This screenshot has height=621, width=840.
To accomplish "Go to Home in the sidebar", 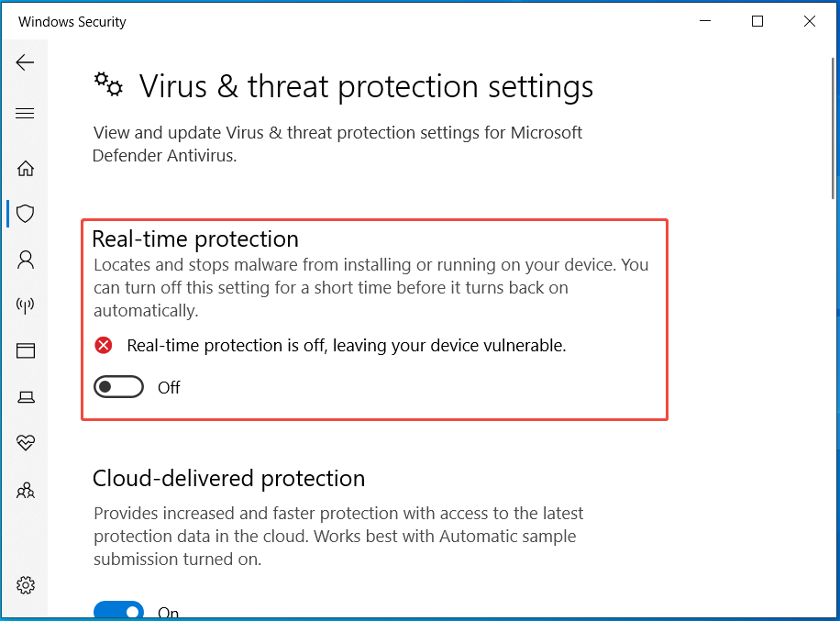I will click(26, 168).
